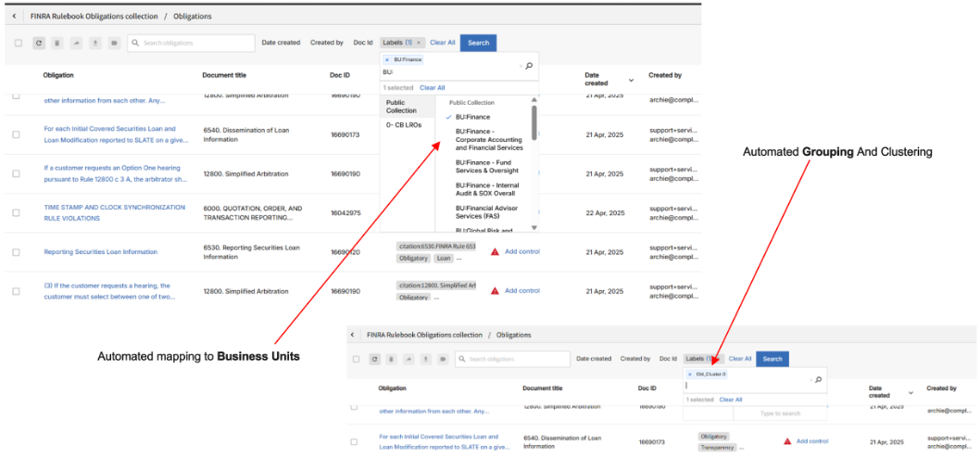Click the label tag icon in the lower toolbar

click(443, 359)
